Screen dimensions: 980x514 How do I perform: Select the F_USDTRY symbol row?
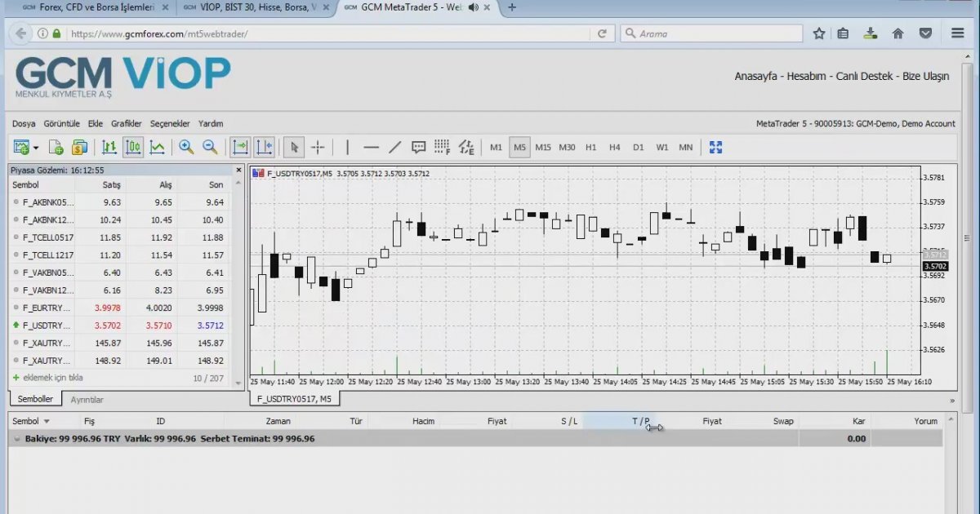click(120, 325)
